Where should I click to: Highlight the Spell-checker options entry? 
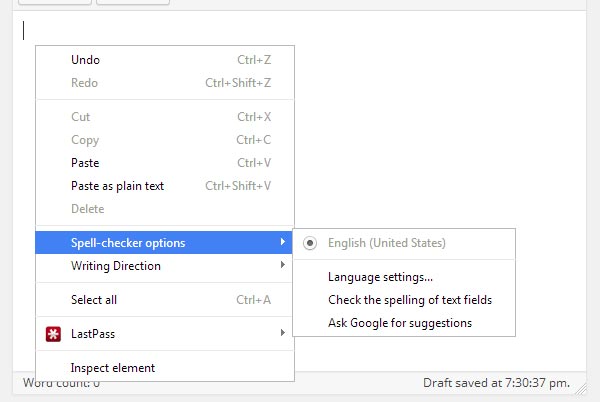pos(164,243)
